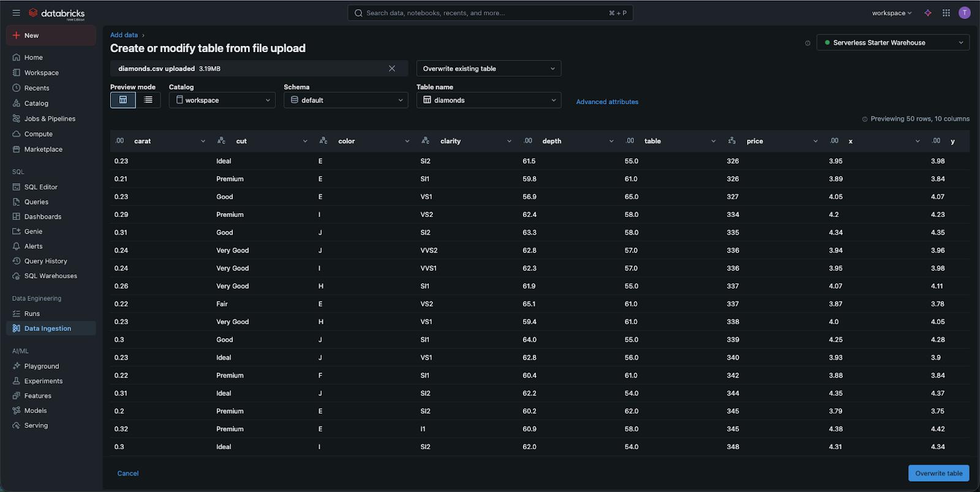Open the Serverless Starter Warehouse selector
The height and width of the screenshot is (492, 980).
(892, 43)
